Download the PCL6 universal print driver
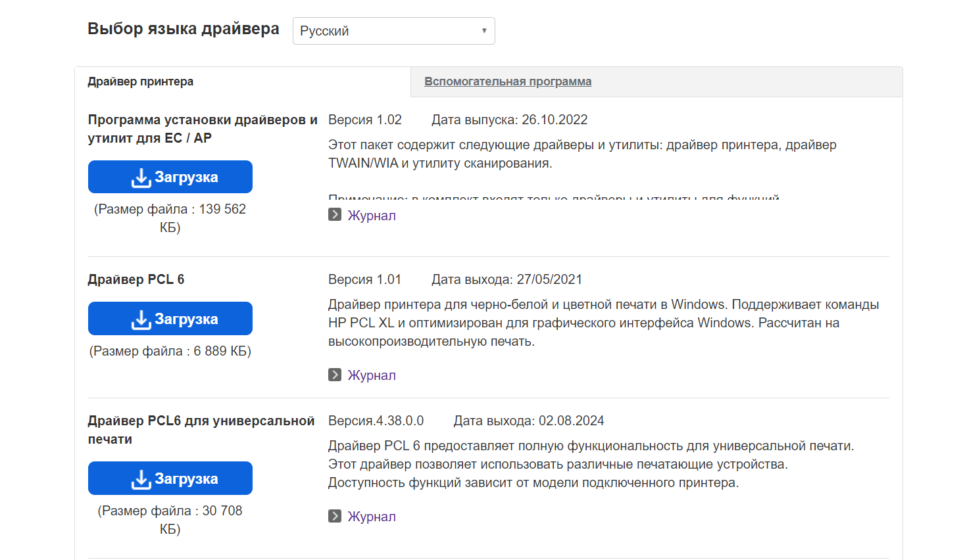This screenshot has width=963, height=560. 170,478
